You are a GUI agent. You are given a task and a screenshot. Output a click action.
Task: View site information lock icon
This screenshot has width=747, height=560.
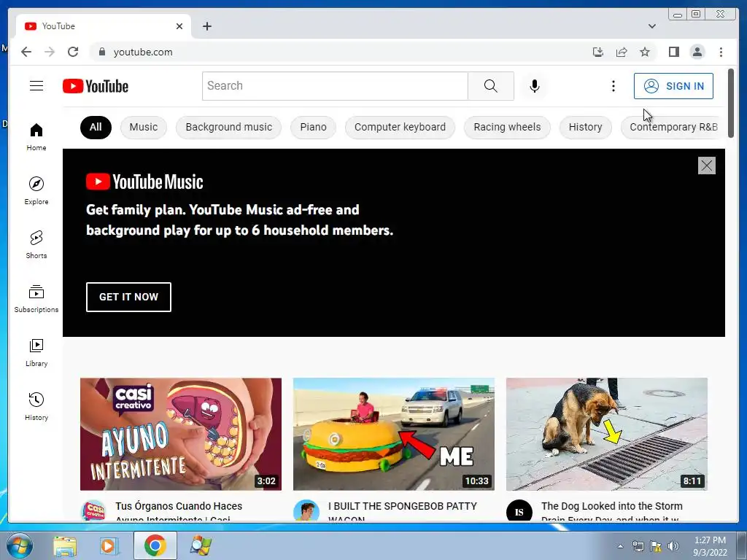point(101,52)
